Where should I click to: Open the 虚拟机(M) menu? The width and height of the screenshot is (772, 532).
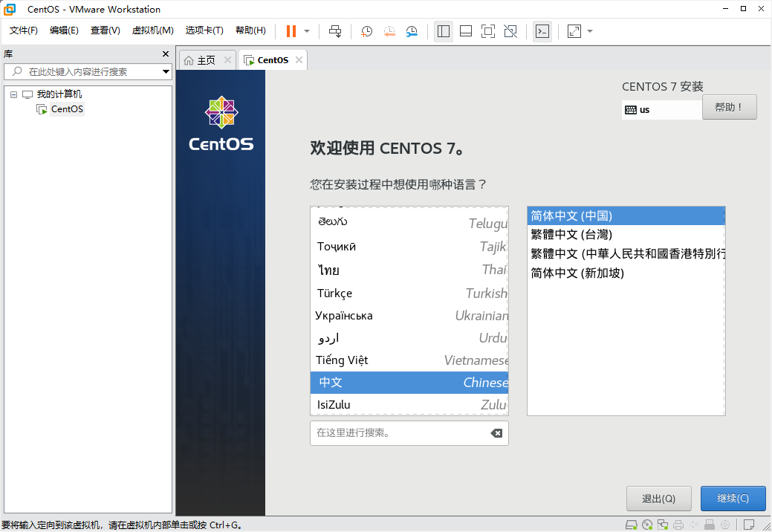pos(152,30)
